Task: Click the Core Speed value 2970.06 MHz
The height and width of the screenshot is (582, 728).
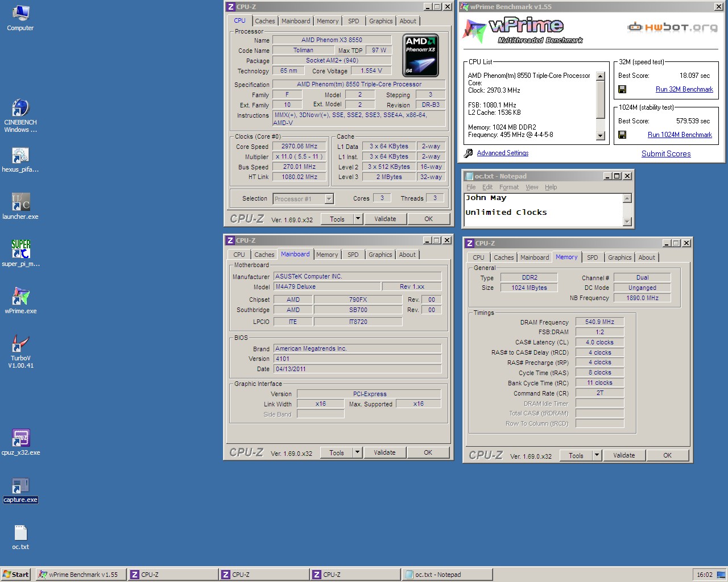Action: pos(299,146)
